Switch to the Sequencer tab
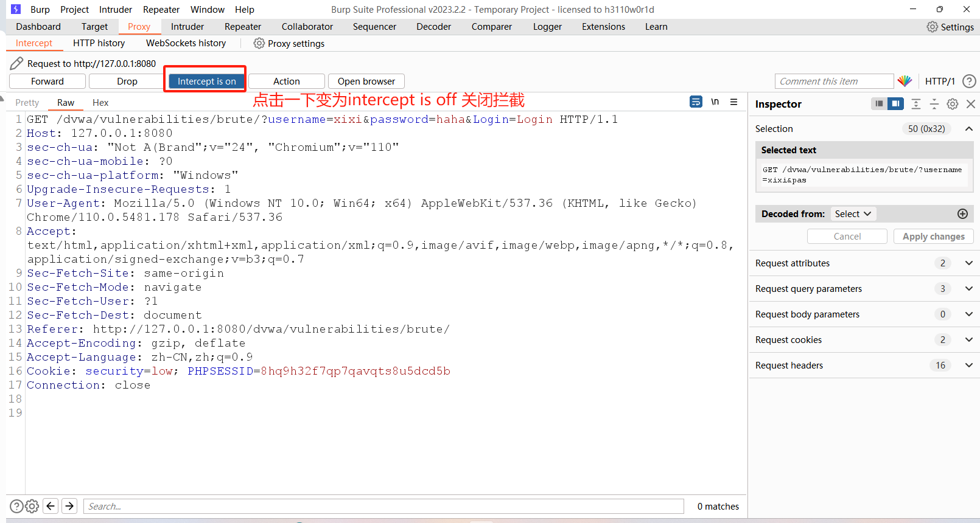The height and width of the screenshot is (523, 980). click(x=374, y=27)
